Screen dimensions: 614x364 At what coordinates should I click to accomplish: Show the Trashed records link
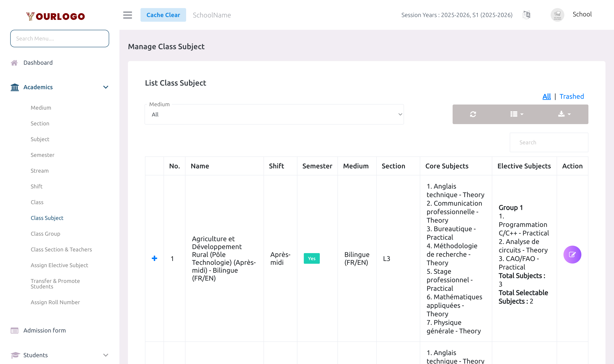pyautogui.click(x=572, y=96)
